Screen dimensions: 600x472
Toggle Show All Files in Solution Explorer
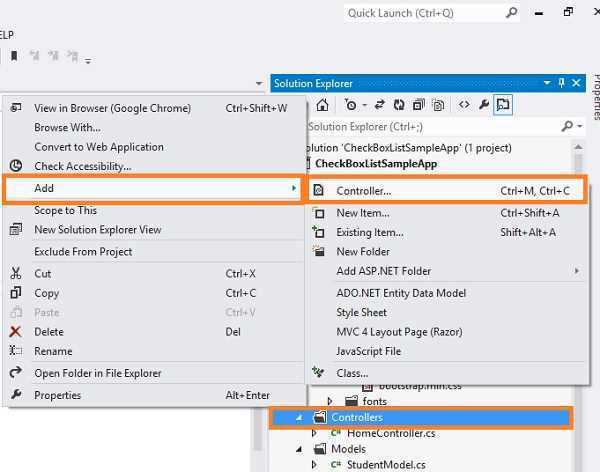pyautogui.click(x=439, y=104)
